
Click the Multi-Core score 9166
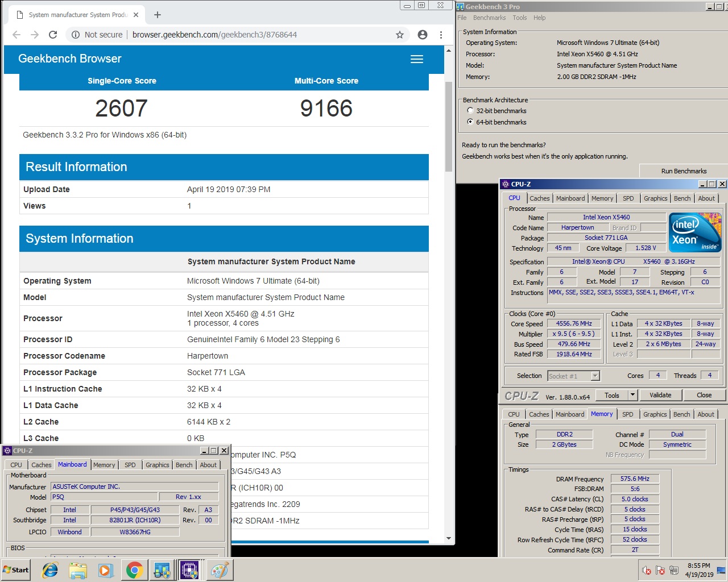tap(326, 108)
